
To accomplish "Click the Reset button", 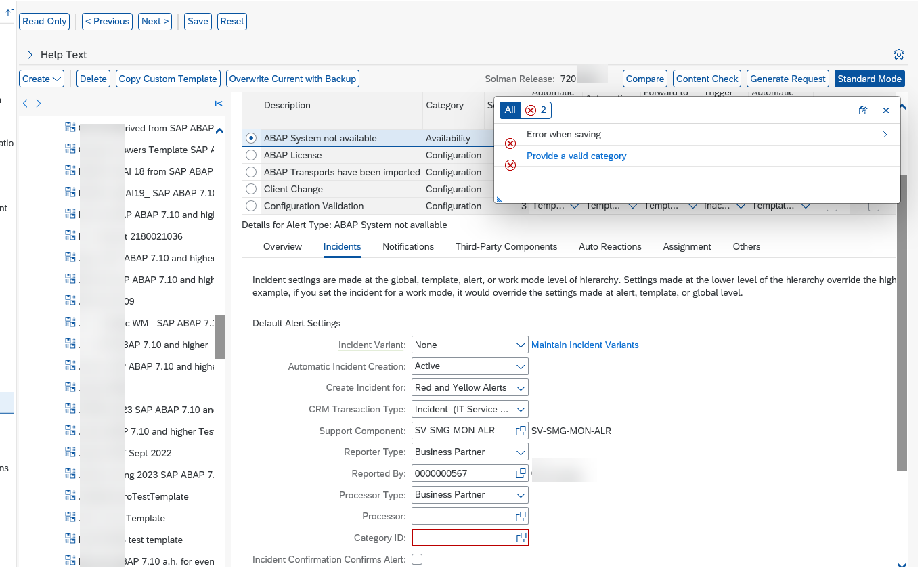I will click(x=232, y=21).
